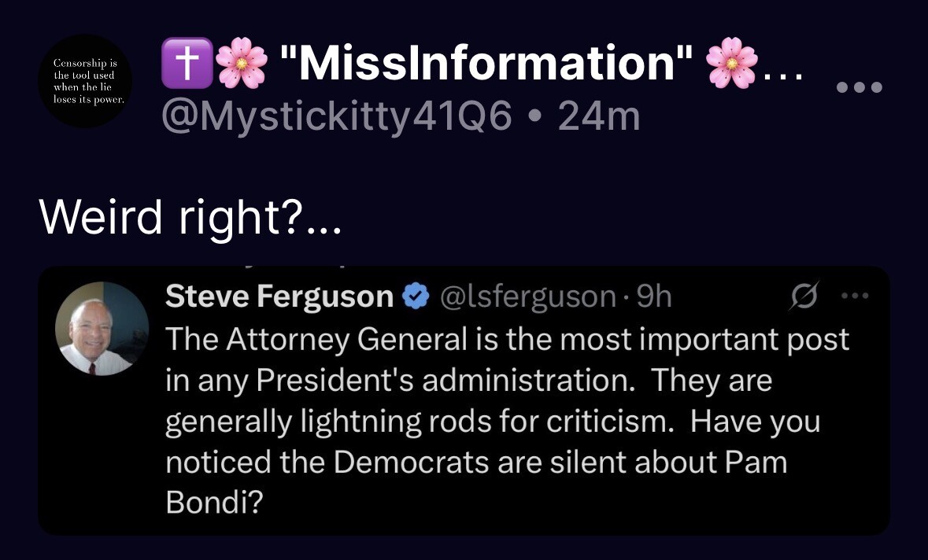Image resolution: width=928 pixels, height=560 pixels.
Task: Open the black "Censorship is the tool" avatar
Action: coord(85,81)
